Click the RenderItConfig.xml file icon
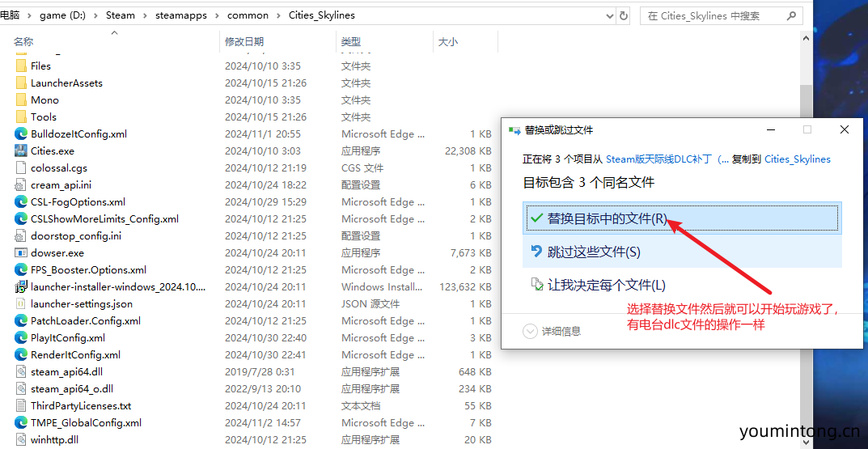Viewport: 868px width, 449px height. click(x=21, y=355)
